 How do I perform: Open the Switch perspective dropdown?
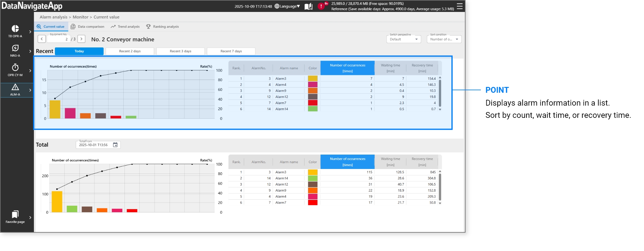pyautogui.click(x=404, y=39)
